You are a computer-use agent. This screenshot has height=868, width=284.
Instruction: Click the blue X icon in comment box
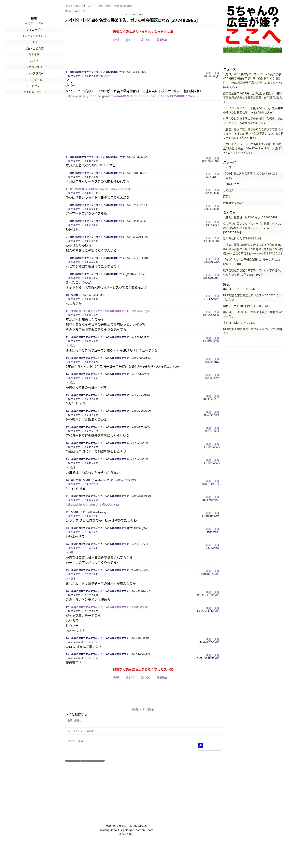coord(201,745)
